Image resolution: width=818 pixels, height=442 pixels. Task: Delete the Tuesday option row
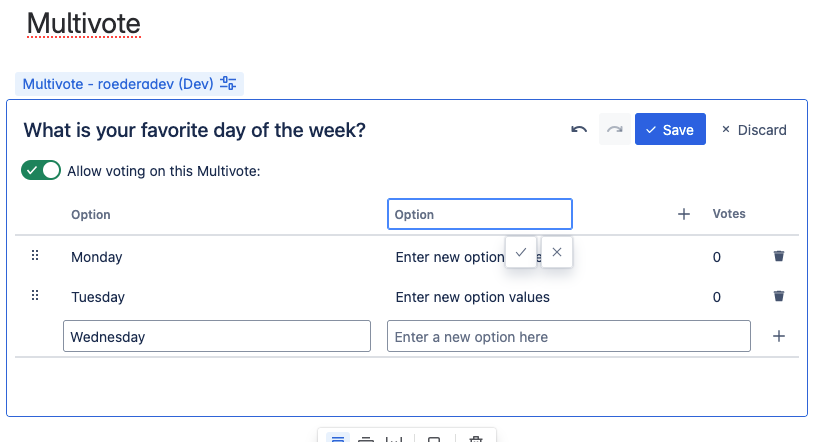click(778, 296)
